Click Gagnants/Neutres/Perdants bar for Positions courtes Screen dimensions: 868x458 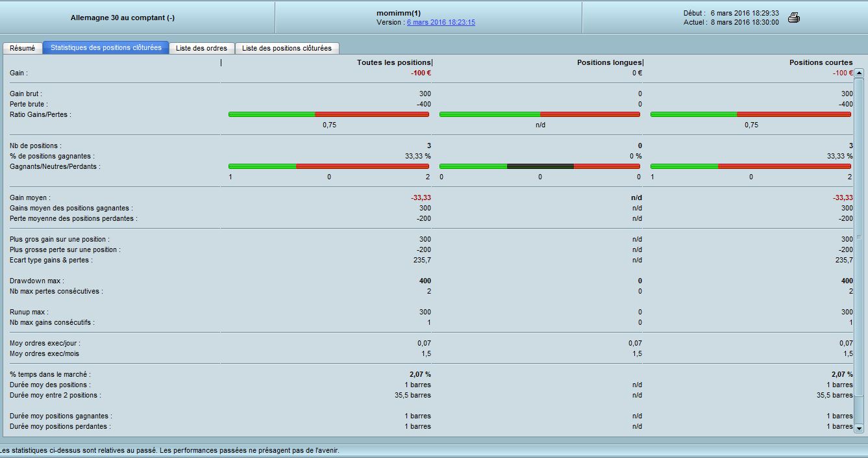[750, 166]
